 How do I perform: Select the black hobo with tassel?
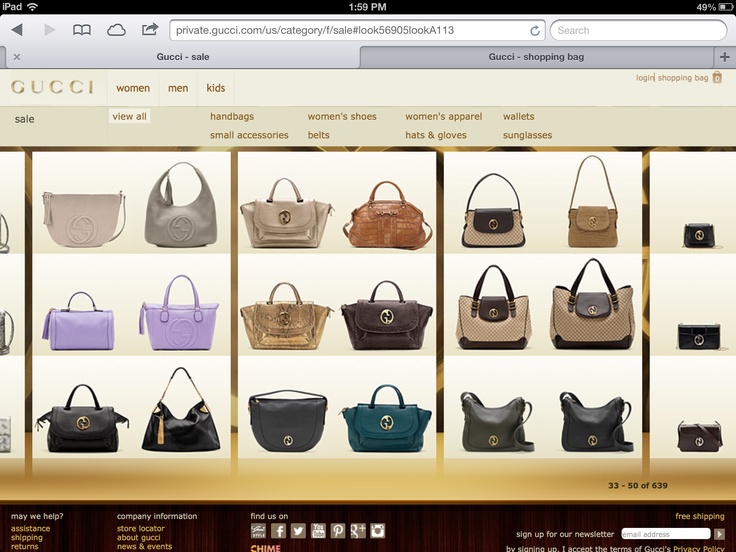coord(181,409)
